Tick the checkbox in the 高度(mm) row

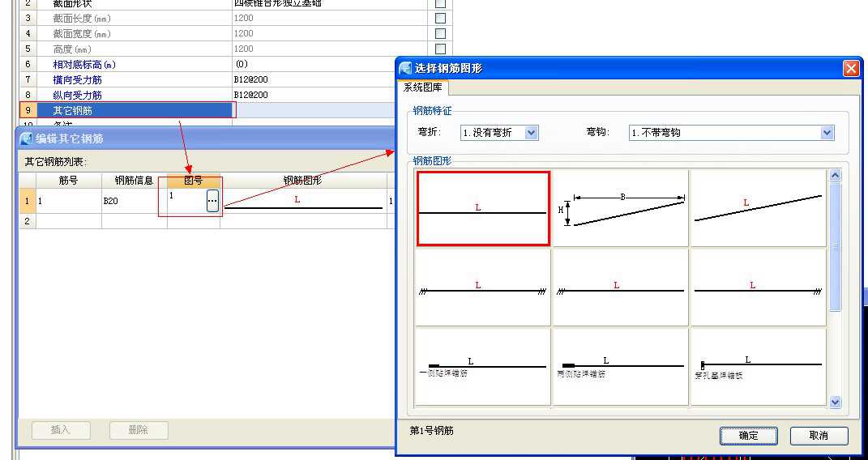pos(441,49)
